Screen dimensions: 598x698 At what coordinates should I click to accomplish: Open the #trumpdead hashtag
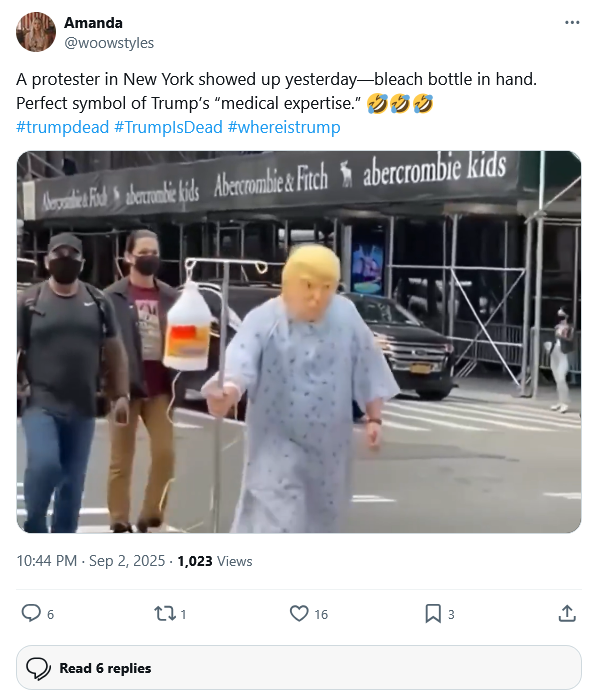click(63, 127)
